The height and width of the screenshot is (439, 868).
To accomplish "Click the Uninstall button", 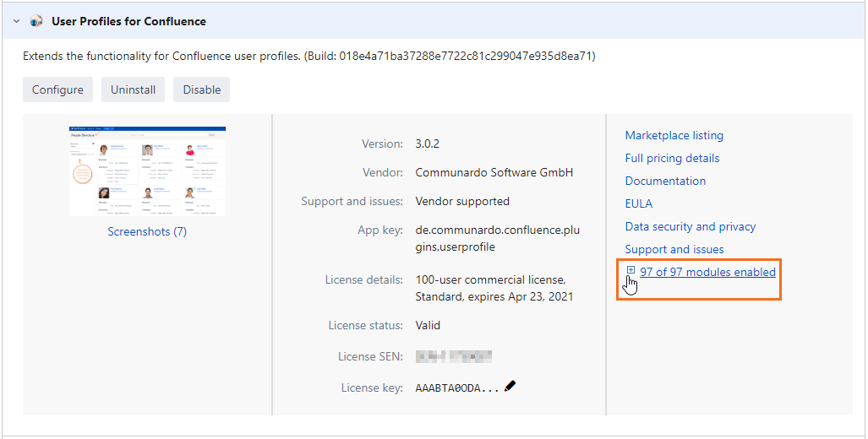I will click(133, 89).
